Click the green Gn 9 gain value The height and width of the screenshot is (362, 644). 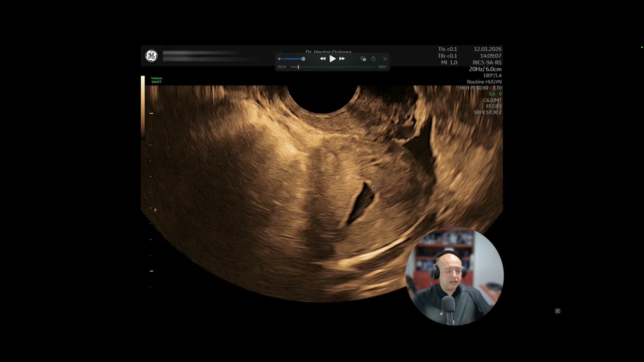click(x=495, y=94)
